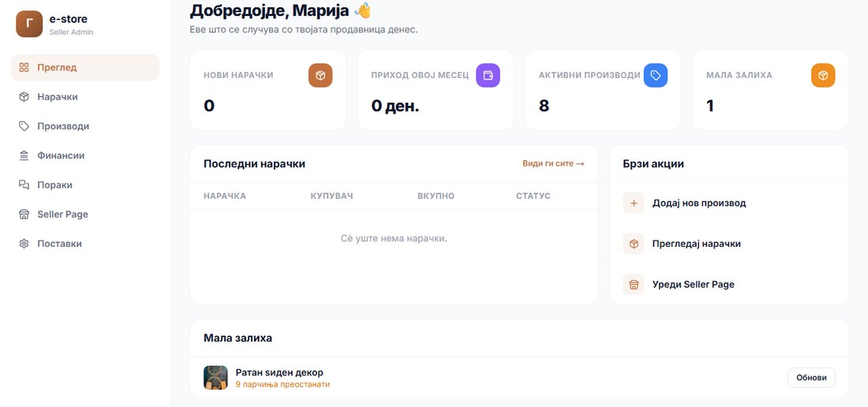Click the orange box icon on Мала залиха card
Image resolution: width=868 pixels, height=407 pixels.
coord(823,75)
